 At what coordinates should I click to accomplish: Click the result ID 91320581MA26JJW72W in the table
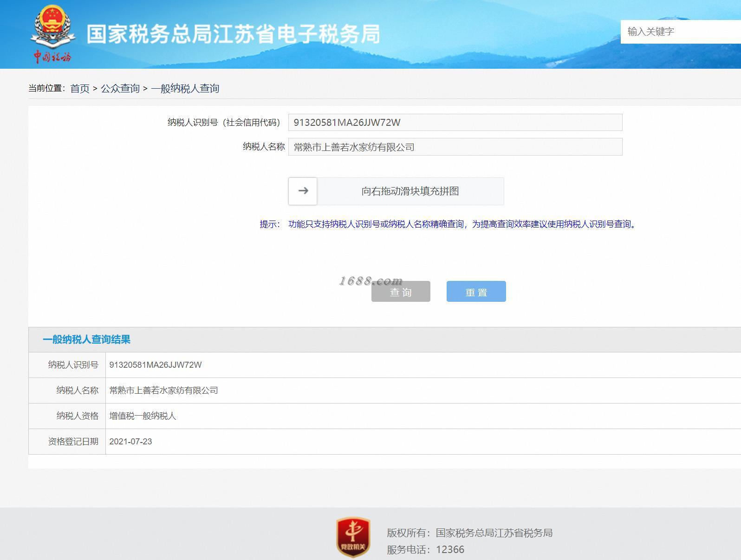point(156,365)
